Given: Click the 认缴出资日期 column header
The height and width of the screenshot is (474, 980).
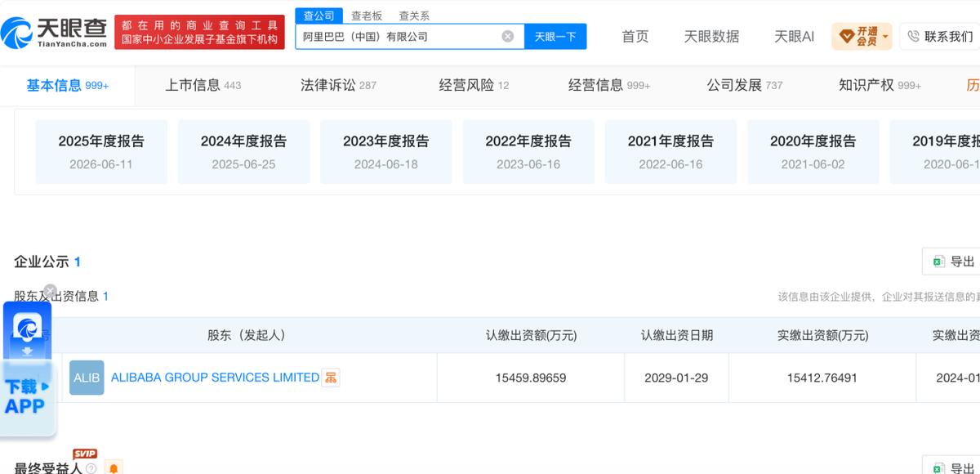Looking at the screenshot, I should (x=676, y=335).
